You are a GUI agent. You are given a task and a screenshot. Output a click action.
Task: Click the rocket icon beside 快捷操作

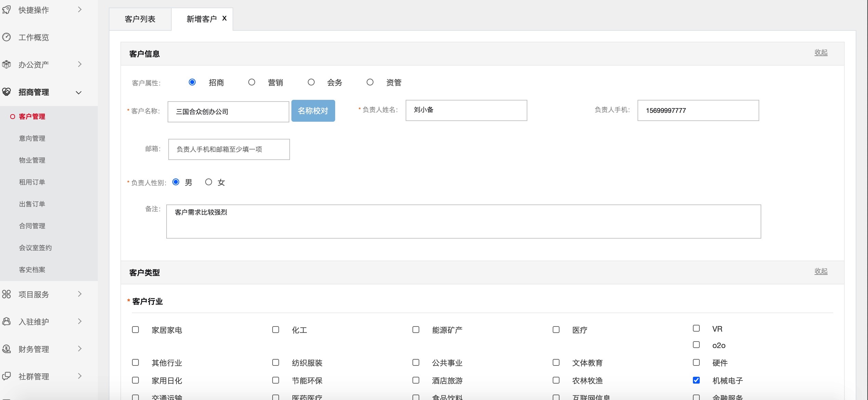[x=6, y=10]
